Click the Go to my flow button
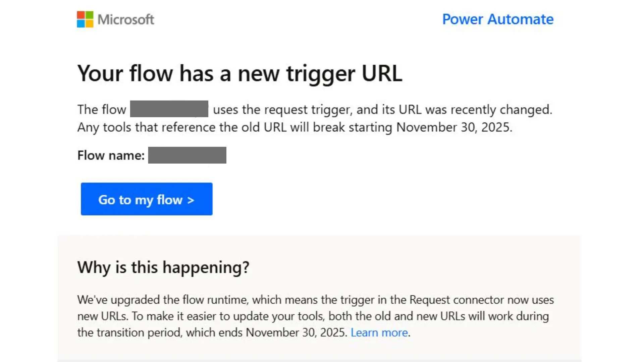Image resolution: width=644 pixels, height=362 pixels. click(147, 199)
